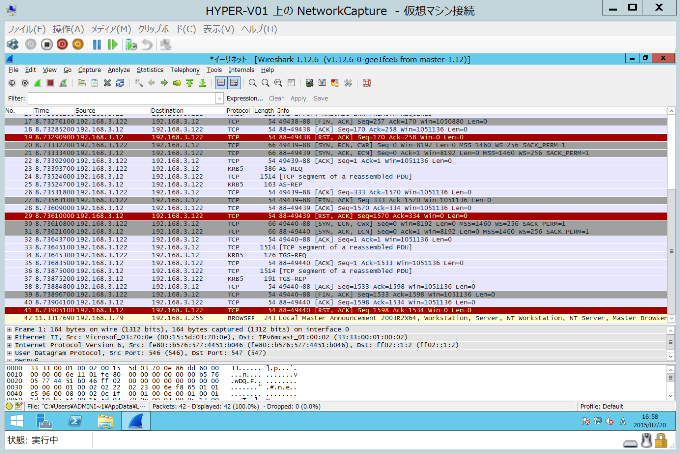The height and width of the screenshot is (454, 680).
Task: Click the filter Apply button
Action: 298,98
